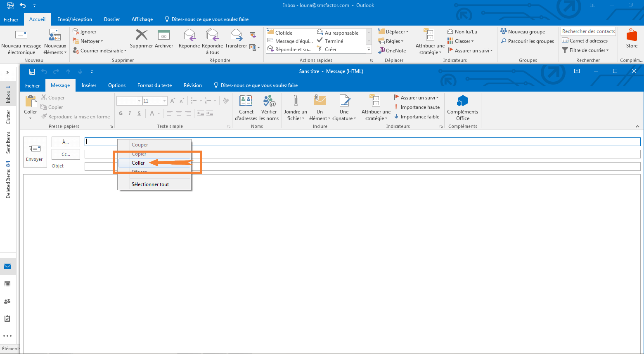The width and height of the screenshot is (644, 354).
Task: Choose Sélectionner tout from context menu
Action: coord(154,184)
